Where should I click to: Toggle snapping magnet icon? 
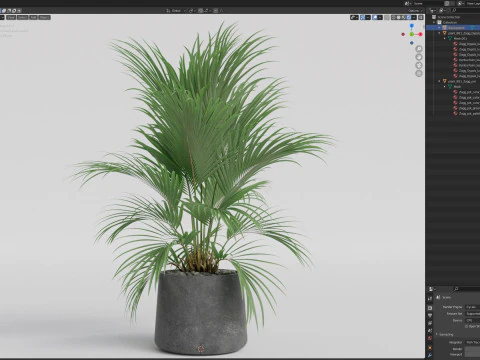tap(201, 11)
